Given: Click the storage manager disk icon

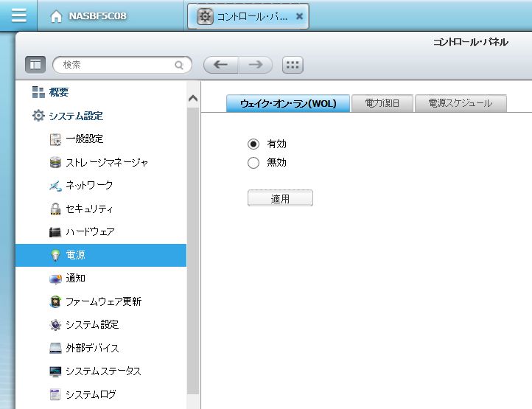Looking at the screenshot, I should (x=55, y=163).
